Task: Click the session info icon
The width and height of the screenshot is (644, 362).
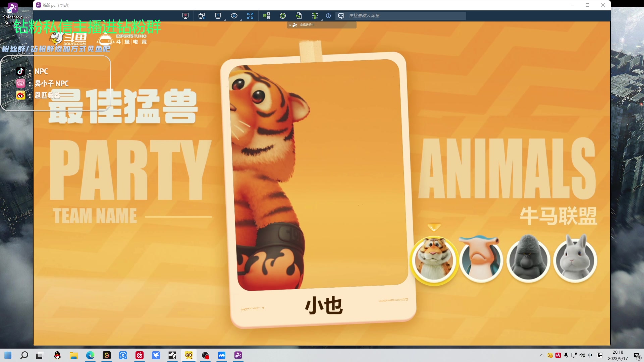Action: (x=328, y=16)
